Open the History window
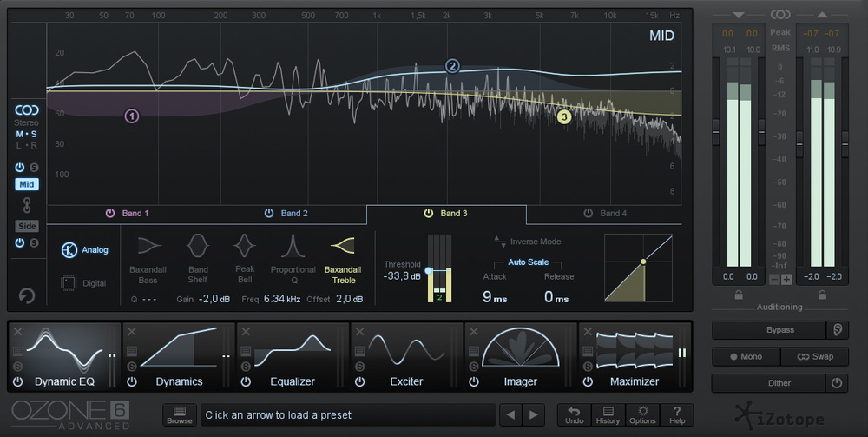The height and width of the screenshot is (437, 868). 608,414
